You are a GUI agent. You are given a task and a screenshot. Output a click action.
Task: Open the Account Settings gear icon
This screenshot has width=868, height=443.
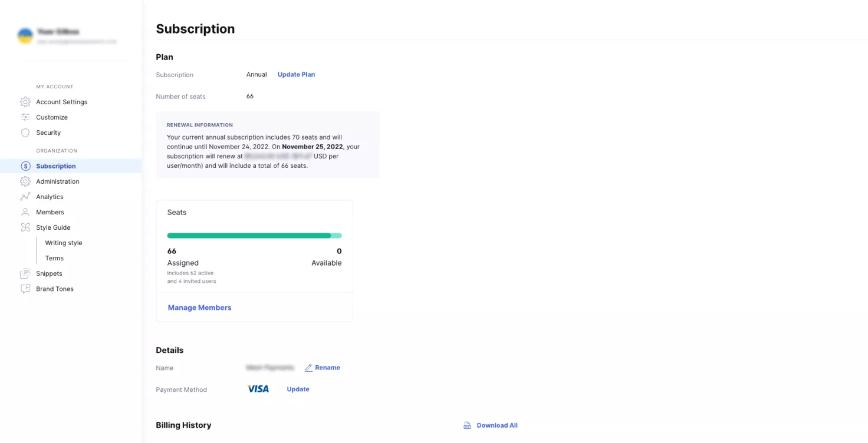(x=25, y=101)
